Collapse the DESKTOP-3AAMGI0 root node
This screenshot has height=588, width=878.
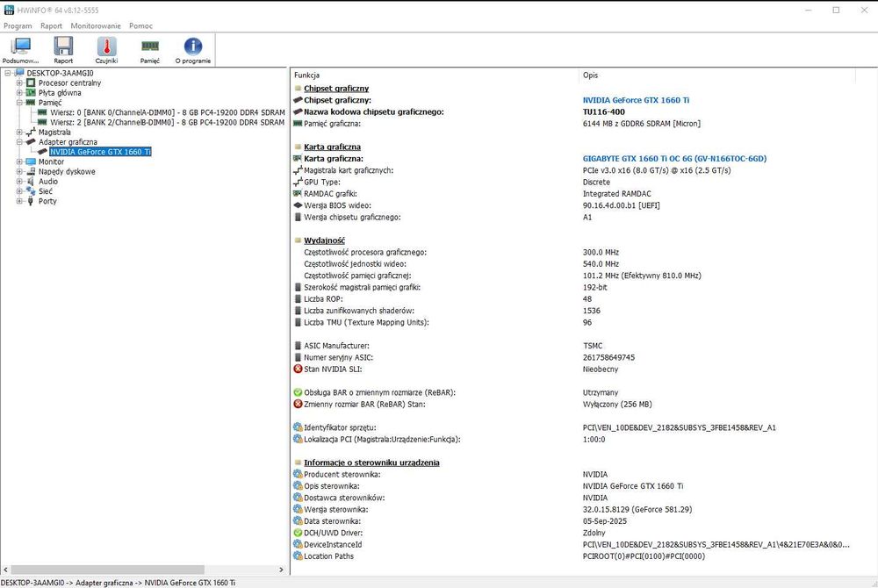coord(8,73)
